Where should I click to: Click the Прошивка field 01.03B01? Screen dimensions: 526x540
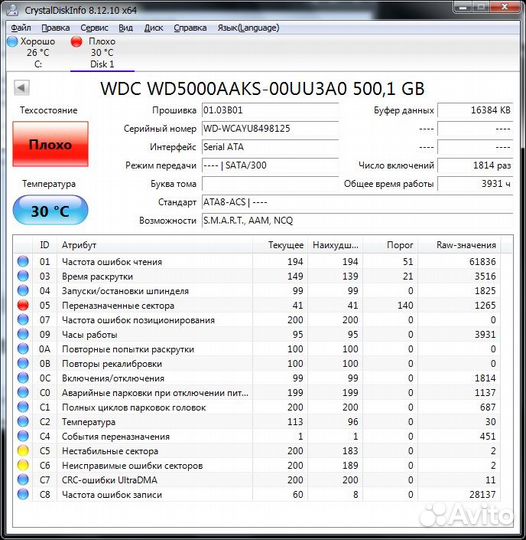270,111
